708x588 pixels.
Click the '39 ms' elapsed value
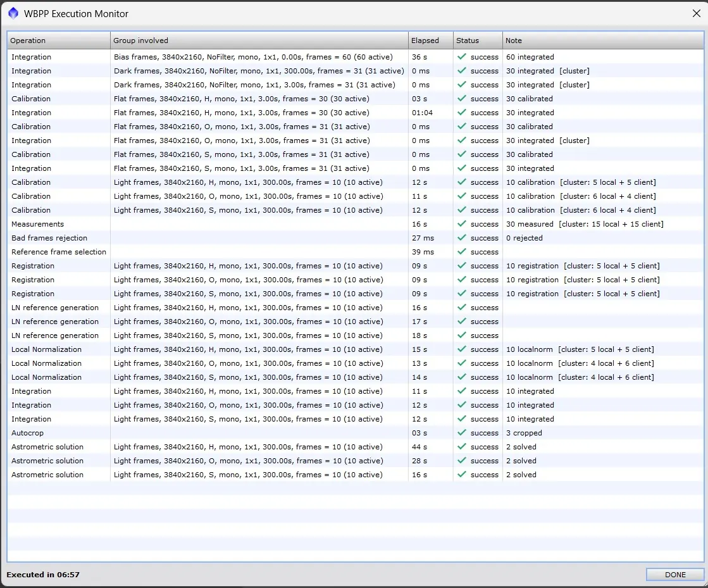[423, 252]
